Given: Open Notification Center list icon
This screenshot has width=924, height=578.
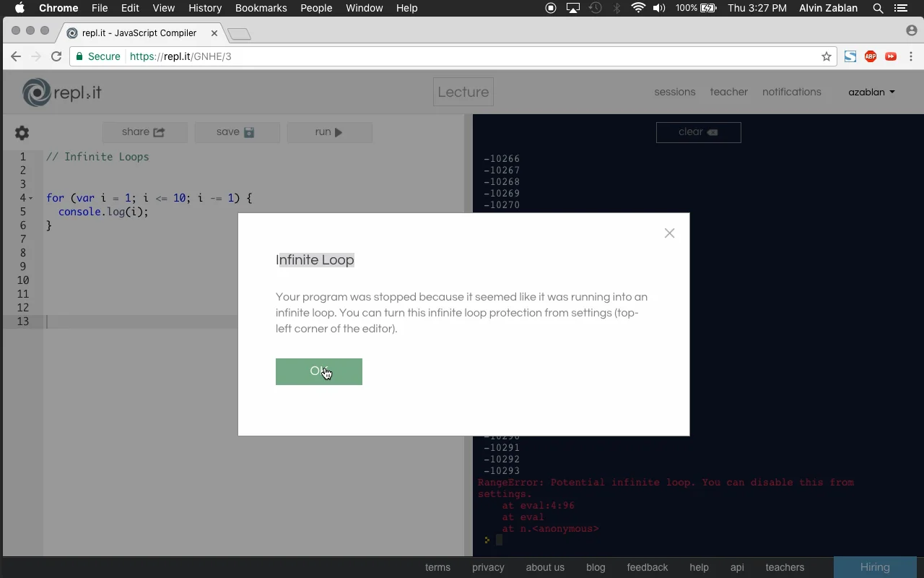Looking at the screenshot, I should [900, 8].
